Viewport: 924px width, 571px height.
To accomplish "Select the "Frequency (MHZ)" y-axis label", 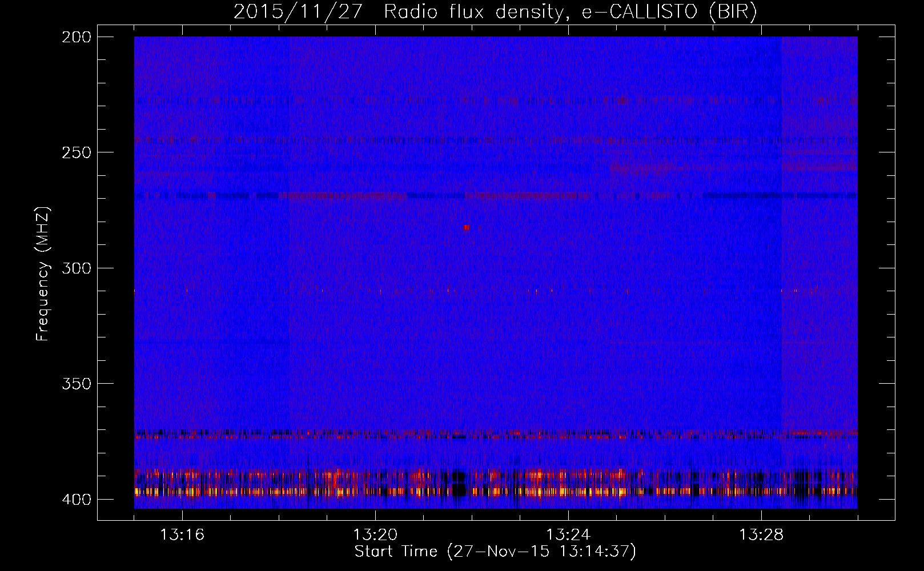I will 43,274.
